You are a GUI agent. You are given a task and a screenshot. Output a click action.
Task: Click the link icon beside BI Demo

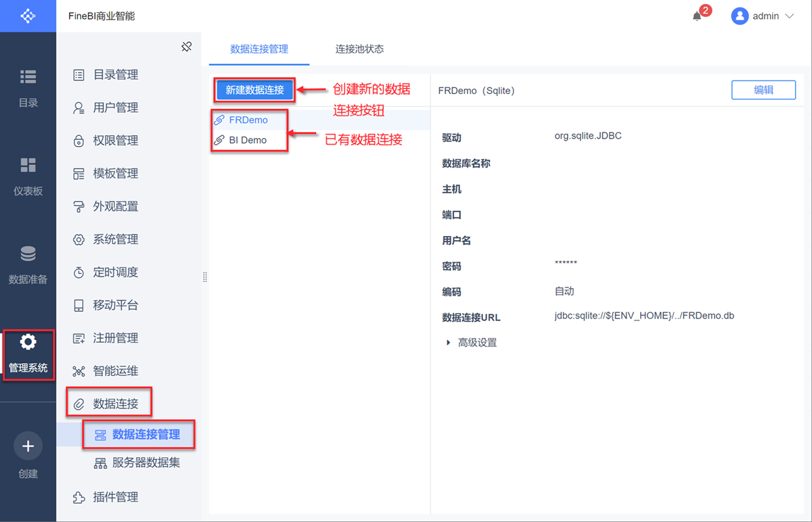[219, 141]
